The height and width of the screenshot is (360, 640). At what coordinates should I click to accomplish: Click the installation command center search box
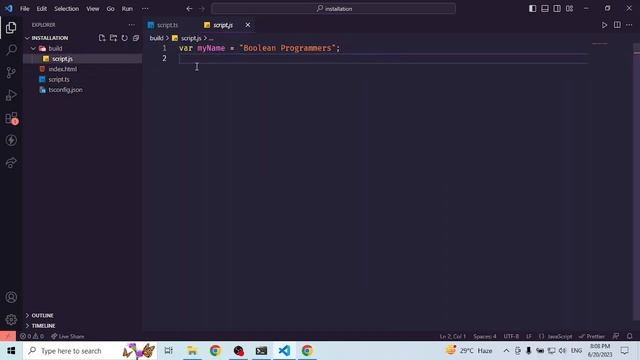point(333,9)
